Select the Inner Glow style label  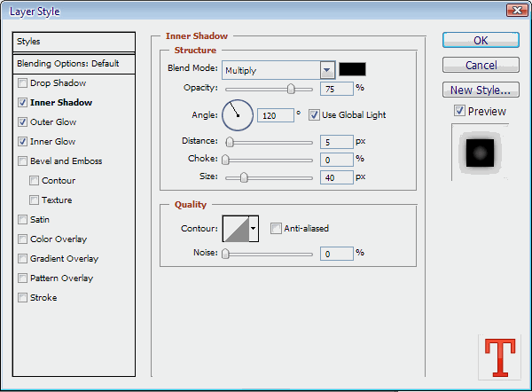pos(52,142)
